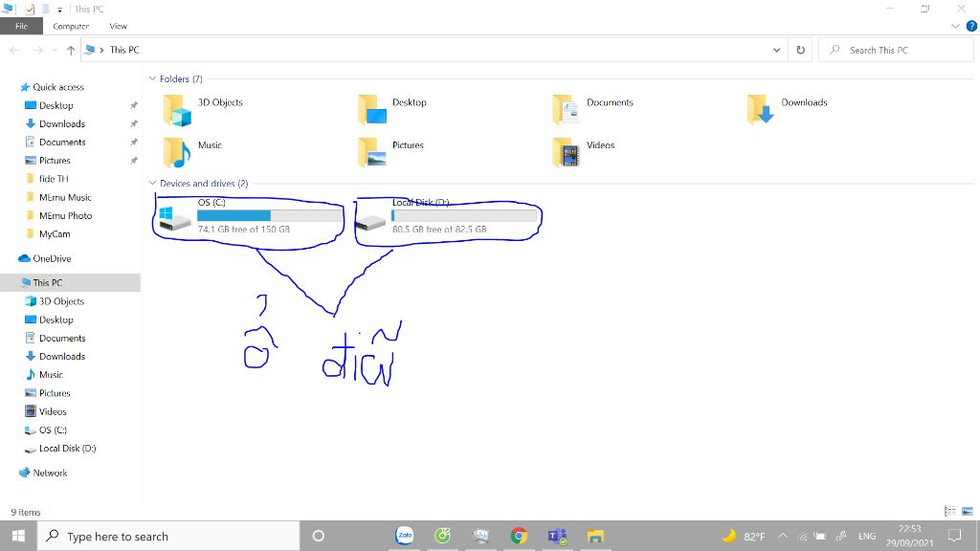The width and height of the screenshot is (980, 551).
Task: Show hidden system tray icons
Action: tap(783, 536)
